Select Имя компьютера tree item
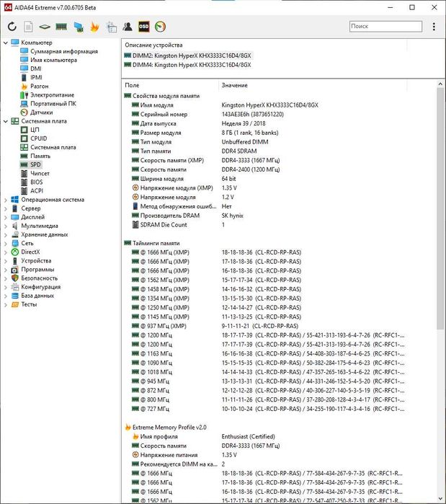 53,60
